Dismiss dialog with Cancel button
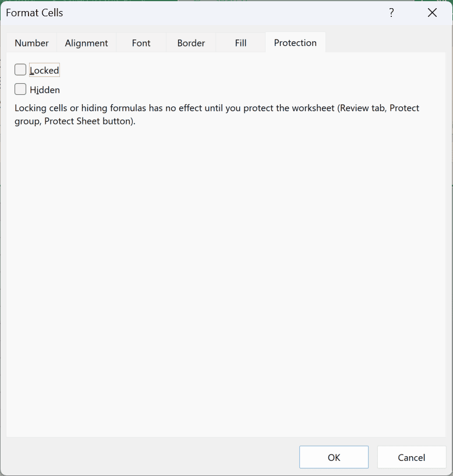Viewport: 453px width, 476px height. tap(412, 457)
